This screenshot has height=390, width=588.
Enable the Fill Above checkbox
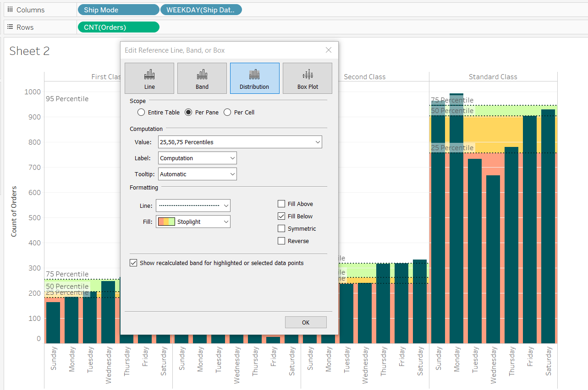pos(281,204)
